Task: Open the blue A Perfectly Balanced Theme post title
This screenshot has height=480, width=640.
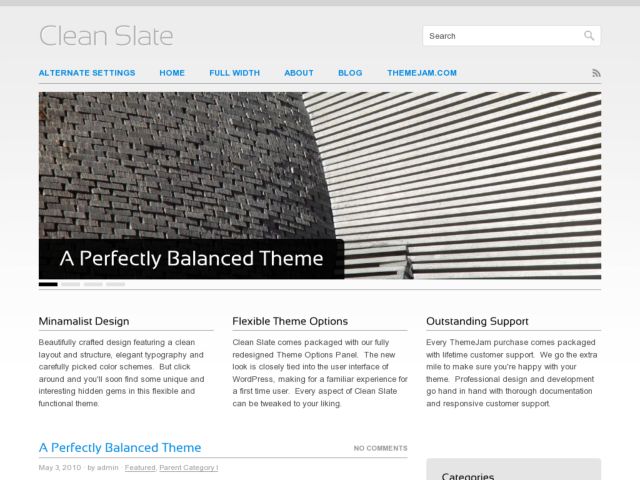Action: tap(120, 448)
